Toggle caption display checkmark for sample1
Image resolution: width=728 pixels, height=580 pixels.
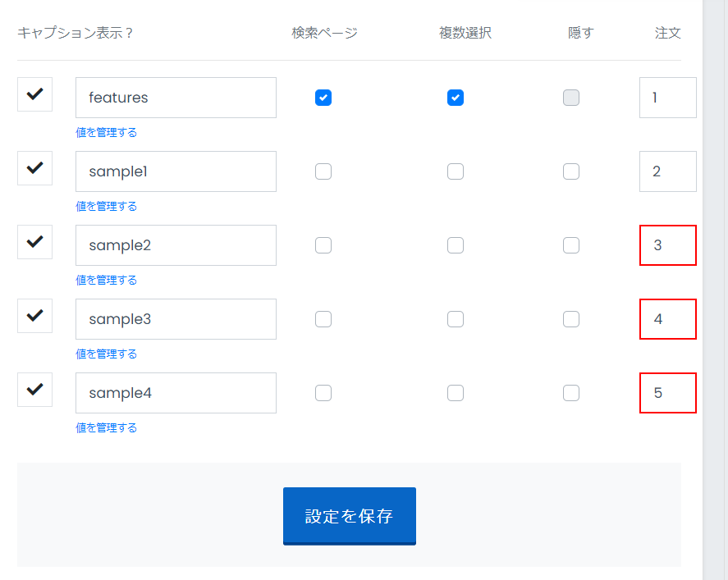(x=34, y=168)
